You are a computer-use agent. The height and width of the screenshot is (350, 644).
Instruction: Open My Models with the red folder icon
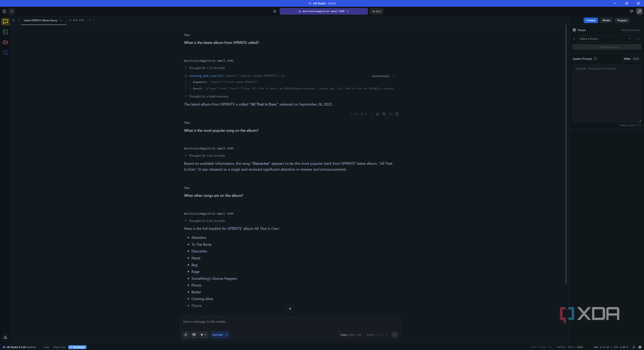pos(5,42)
